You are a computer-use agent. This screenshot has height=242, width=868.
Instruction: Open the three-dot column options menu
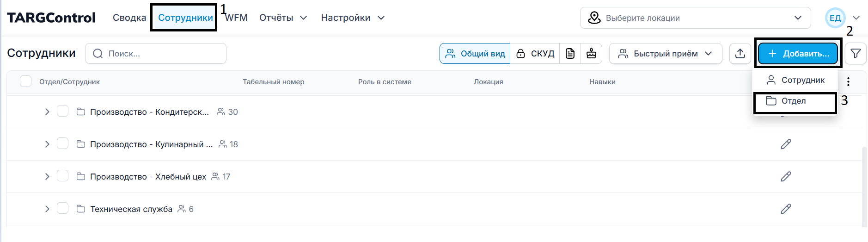pyautogui.click(x=848, y=82)
